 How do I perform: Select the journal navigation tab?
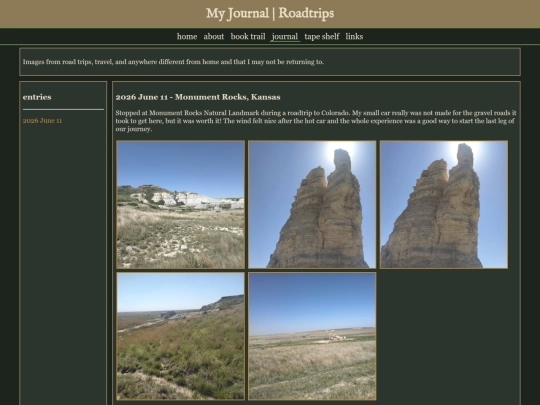(285, 37)
